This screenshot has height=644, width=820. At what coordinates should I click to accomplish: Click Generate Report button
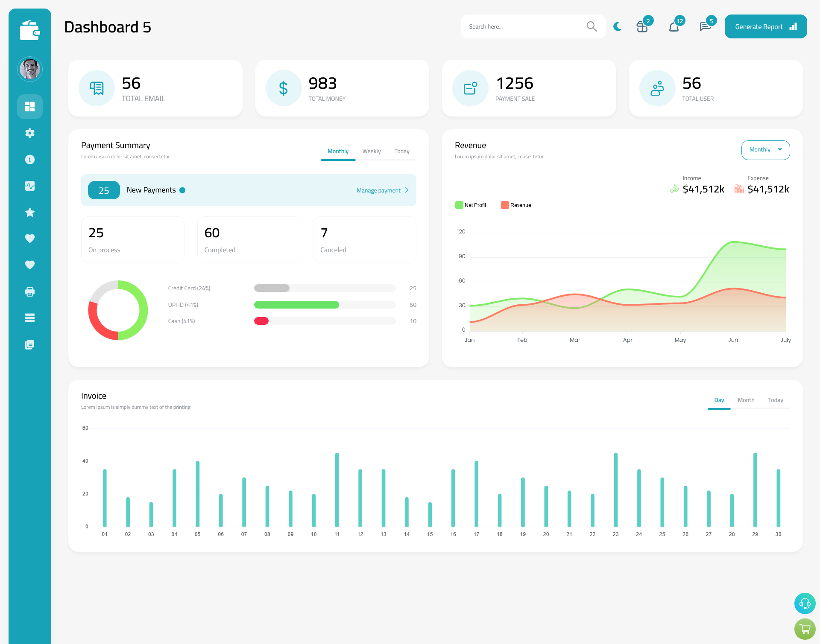point(764,26)
